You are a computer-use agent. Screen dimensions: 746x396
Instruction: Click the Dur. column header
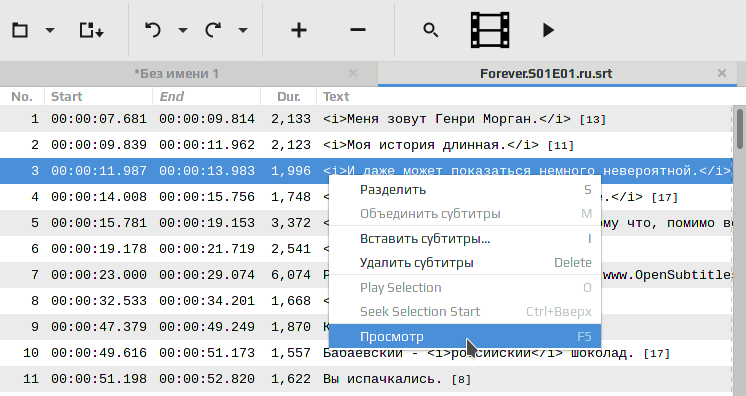coord(288,97)
